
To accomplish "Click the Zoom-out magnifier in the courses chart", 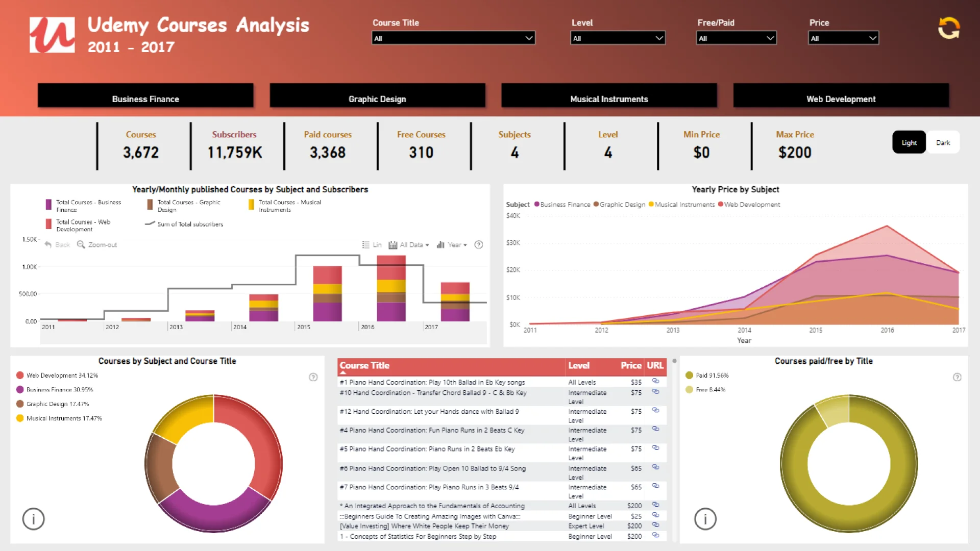I will click(81, 244).
